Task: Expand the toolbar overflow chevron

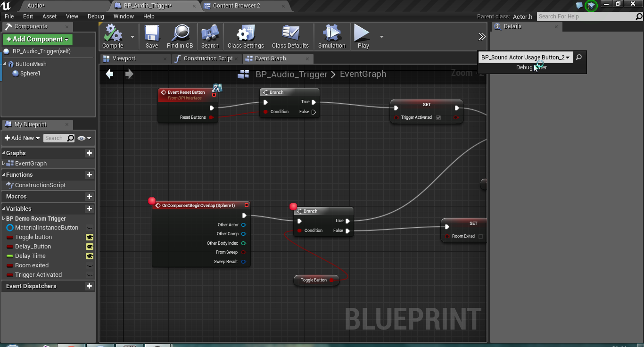Action: point(481,37)
